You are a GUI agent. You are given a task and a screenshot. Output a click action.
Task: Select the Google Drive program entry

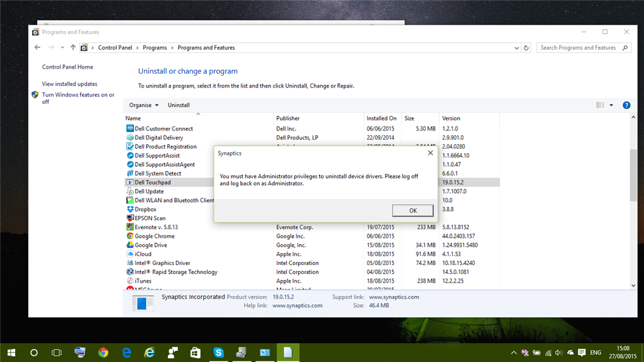[151, 245]
